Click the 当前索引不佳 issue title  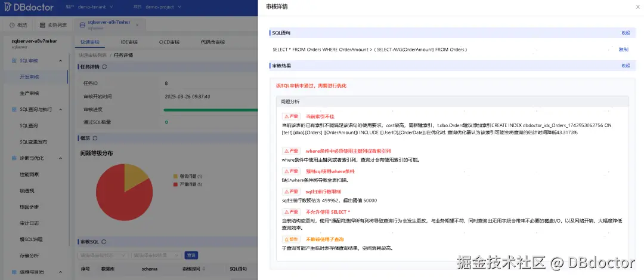click(320, 116)
